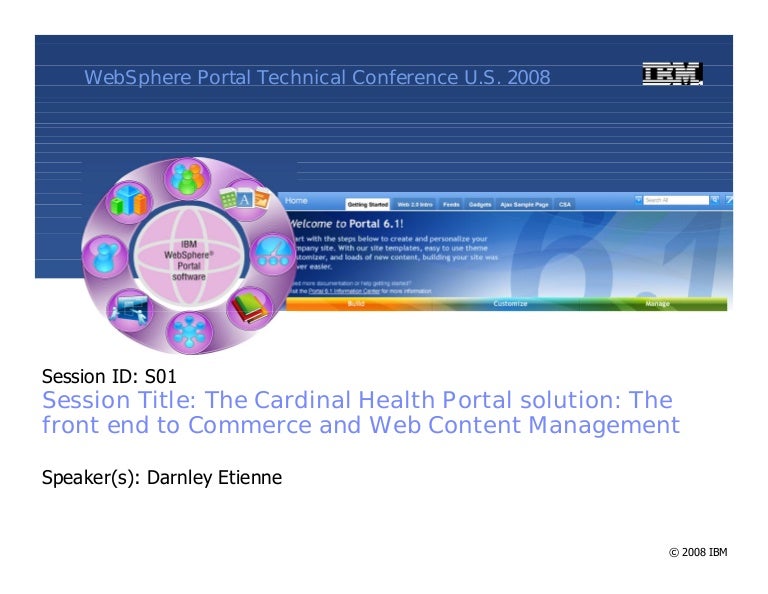768x594 pixels.
Task: Select the colored 3D blocks icon
Action: pos(129,203)
